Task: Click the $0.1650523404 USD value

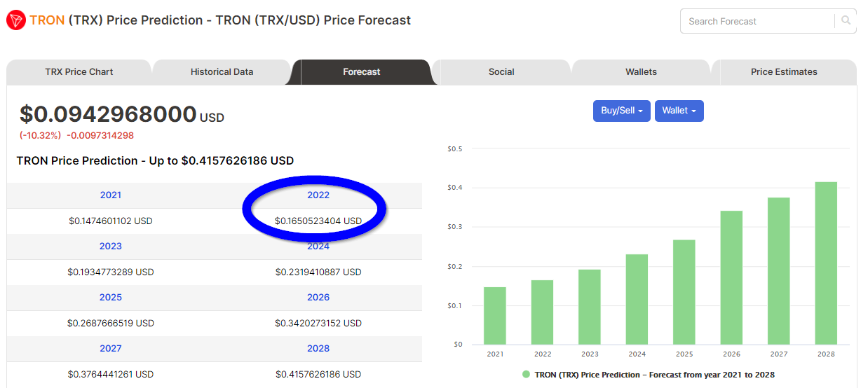Action: (x=318, y=221)
